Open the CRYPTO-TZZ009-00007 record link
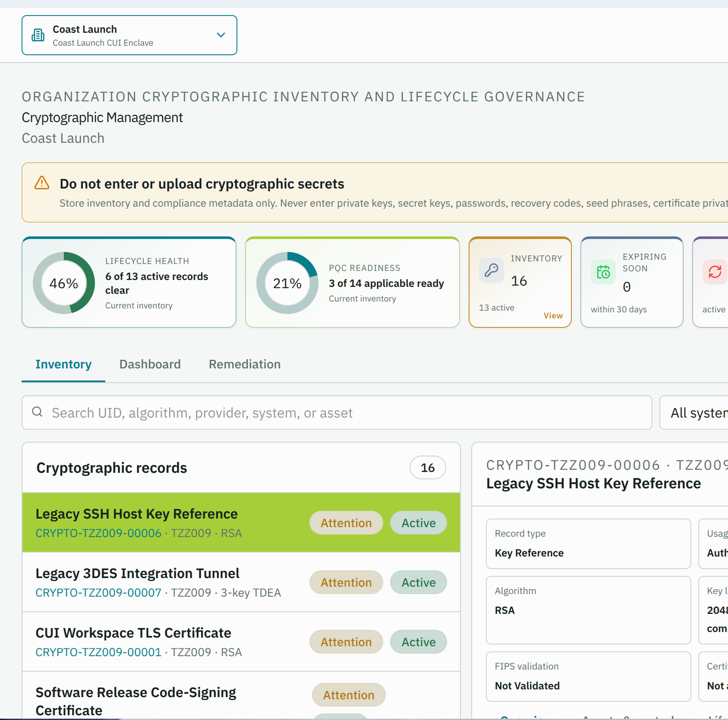 [x=98, y=593]
